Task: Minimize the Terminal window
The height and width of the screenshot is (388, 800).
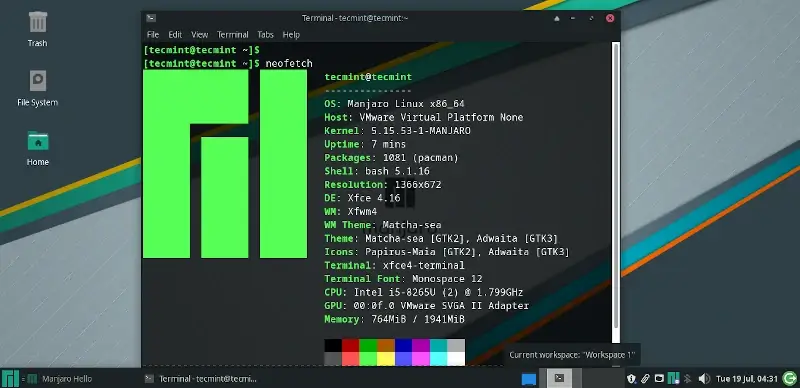Action: coord(574,18)
